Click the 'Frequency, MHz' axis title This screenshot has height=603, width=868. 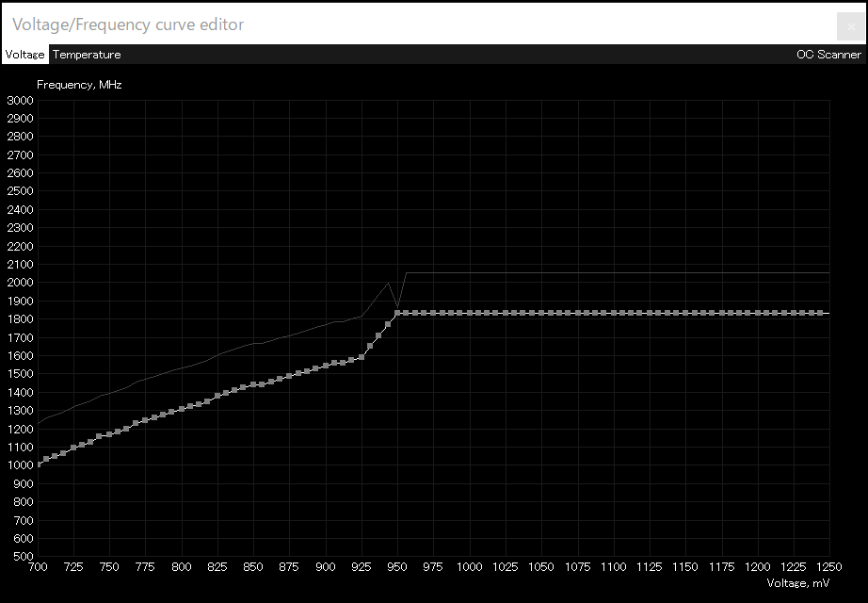[x=79, y=85]
